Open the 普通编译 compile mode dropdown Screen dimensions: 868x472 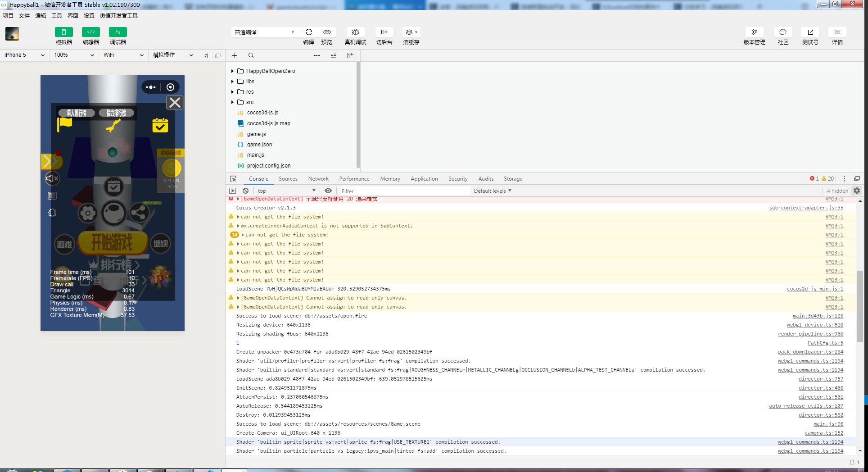point(265,32)
